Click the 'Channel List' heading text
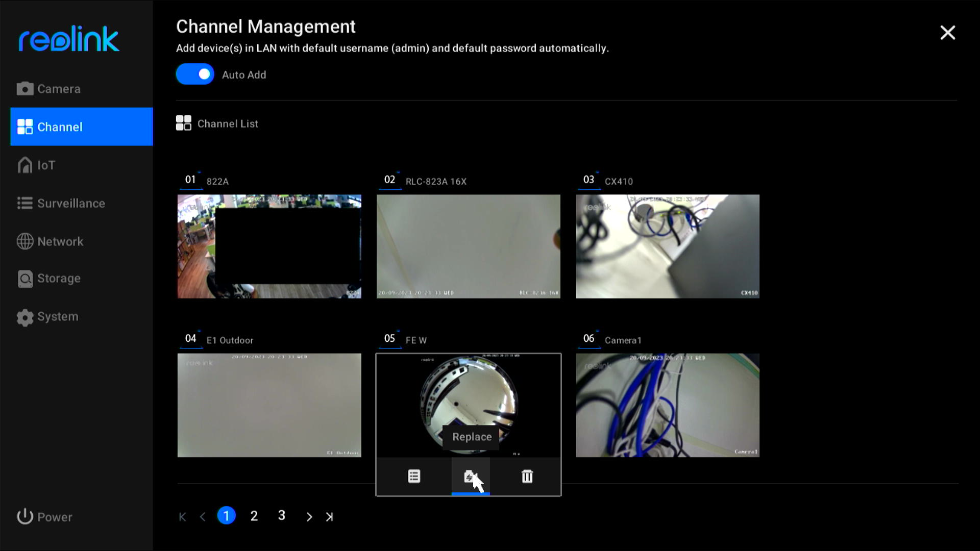The image size is (980, 551). click(x=228, y=123)
